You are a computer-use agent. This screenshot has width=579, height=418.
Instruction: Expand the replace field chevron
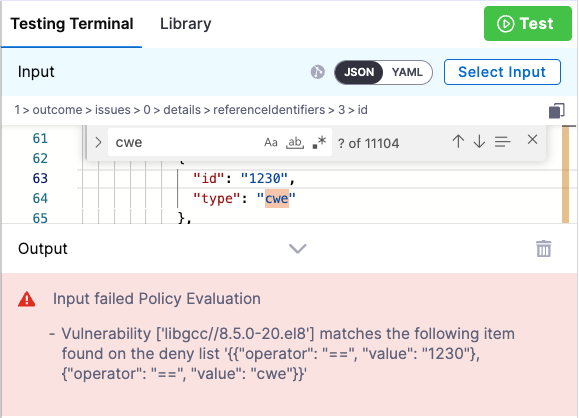pyautogui.click(x=98, y=142)
